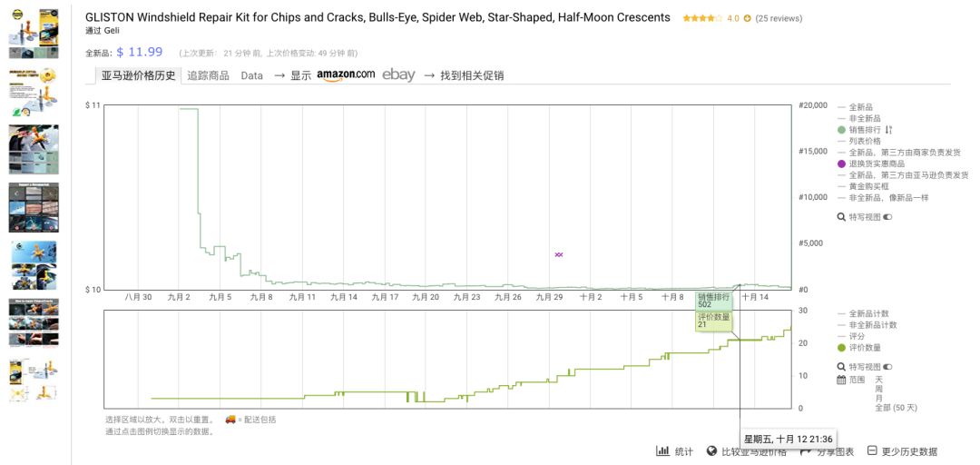Toggle the upper chart 特写视图 switch
Image resolution: width=980 pixels, height=465 pixels.
tap(887, 217)
